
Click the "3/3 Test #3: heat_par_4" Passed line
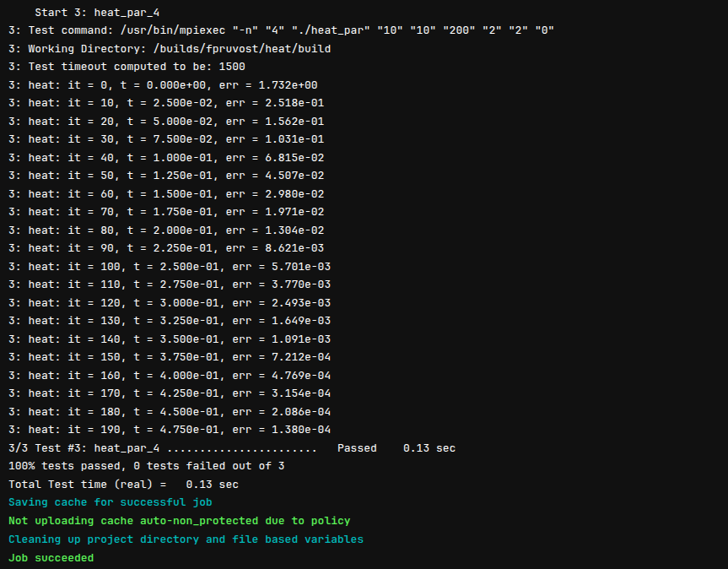[231, 448]
